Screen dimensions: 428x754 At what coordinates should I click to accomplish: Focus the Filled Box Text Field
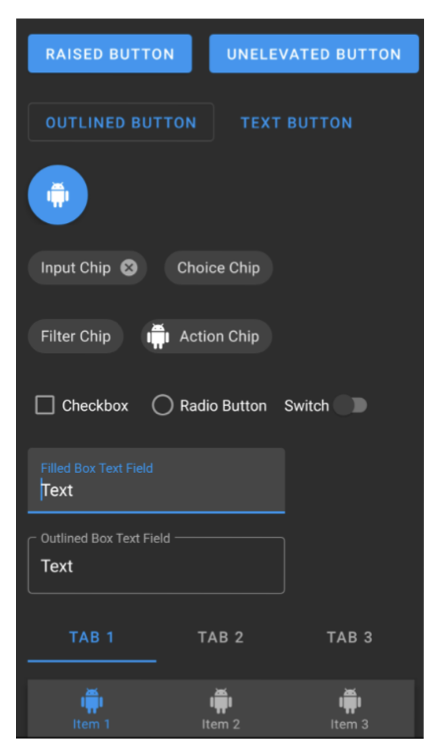click(156, 481)
